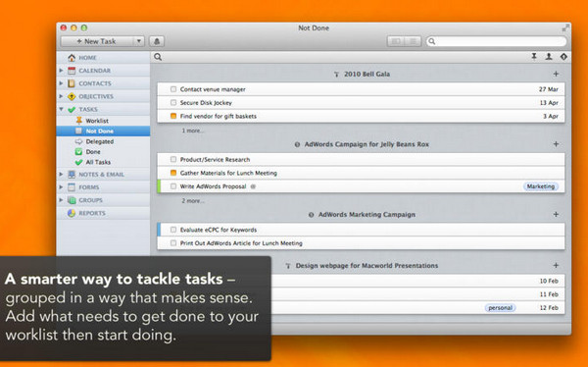Open the Reports section
The width and height of the screenshot is (588, 367).
pos(103,213)
